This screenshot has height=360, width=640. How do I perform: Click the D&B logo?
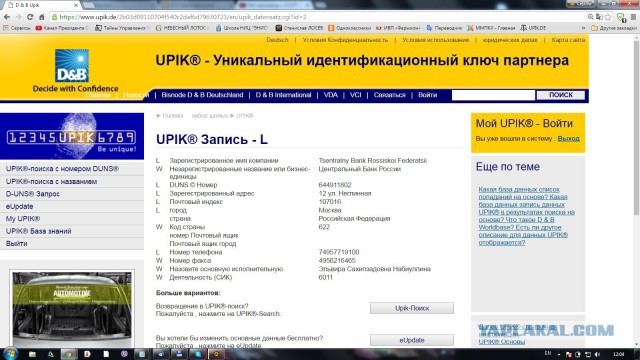pyautogui.click(x=72, y=66)
